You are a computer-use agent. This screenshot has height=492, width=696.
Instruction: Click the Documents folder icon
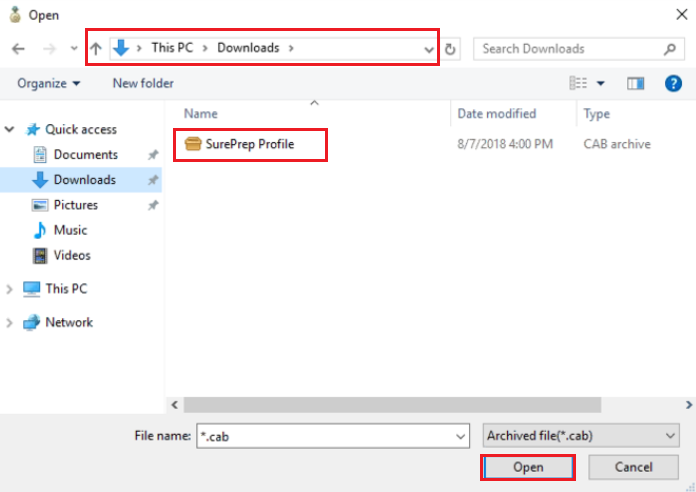(x=40, y=155)
